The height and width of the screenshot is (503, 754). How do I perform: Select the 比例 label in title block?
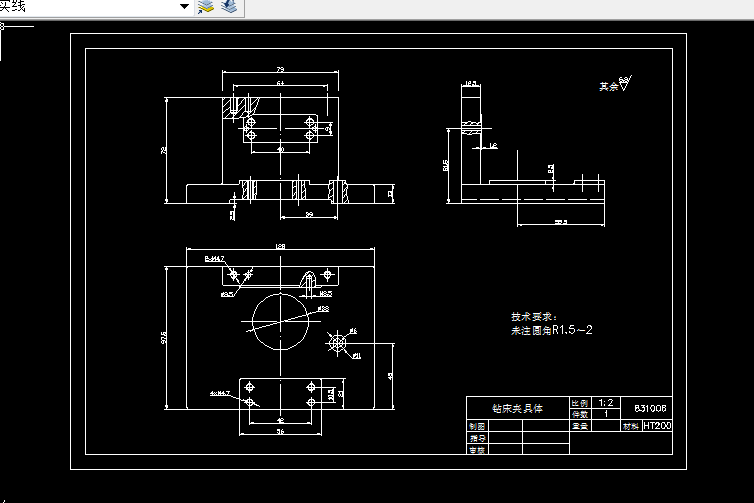(580, 403)
